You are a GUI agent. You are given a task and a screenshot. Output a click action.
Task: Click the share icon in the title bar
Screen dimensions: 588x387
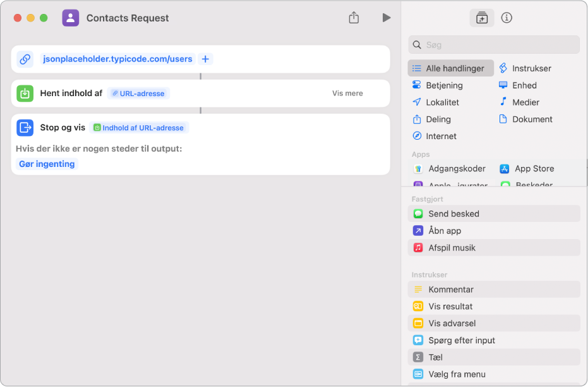354,18
